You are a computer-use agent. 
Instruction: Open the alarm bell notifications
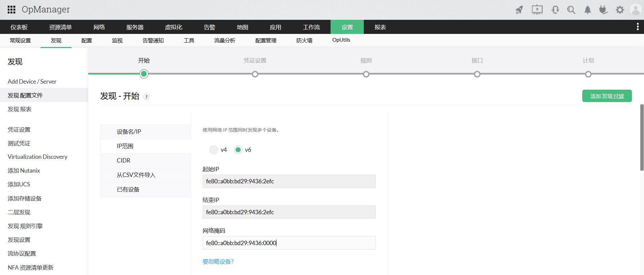pyautogui.click(x=588, y=10)
